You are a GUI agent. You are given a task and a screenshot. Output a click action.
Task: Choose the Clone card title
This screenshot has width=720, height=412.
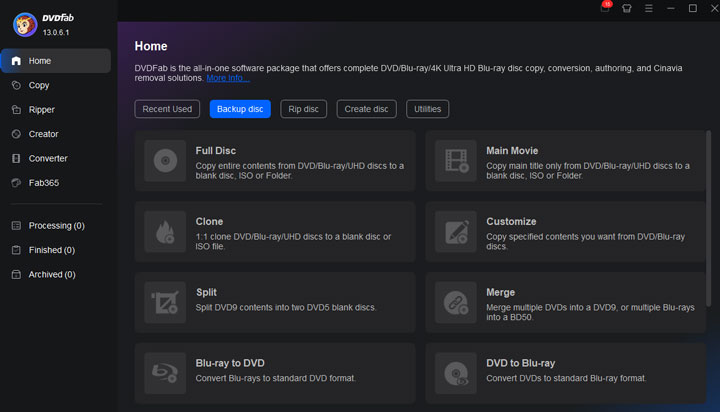pos(209,221)
